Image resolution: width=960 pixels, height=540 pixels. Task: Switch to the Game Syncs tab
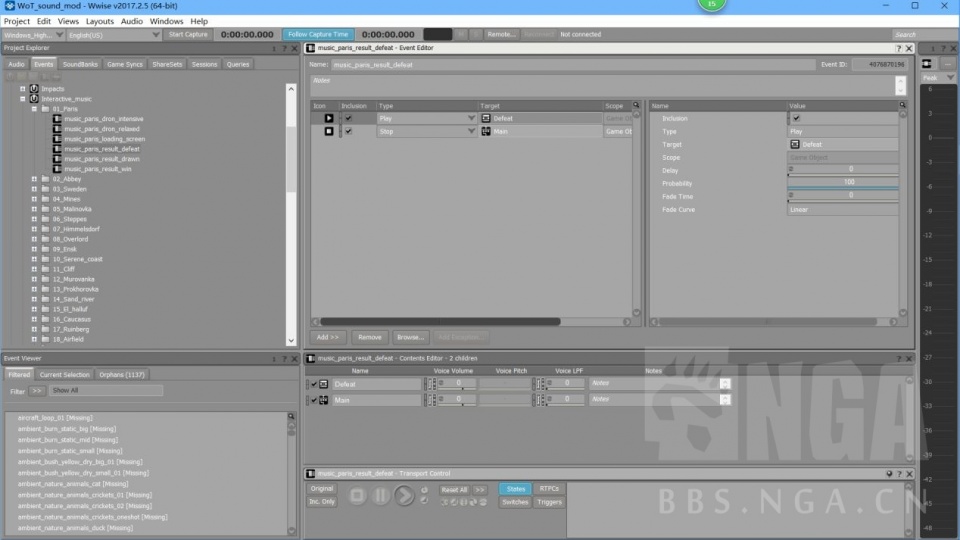click(x=125, y=64)
